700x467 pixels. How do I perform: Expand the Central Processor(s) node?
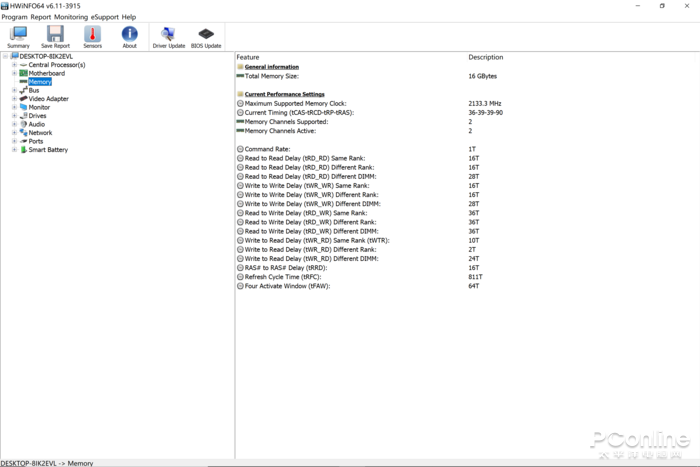click(x=14, y=65)
